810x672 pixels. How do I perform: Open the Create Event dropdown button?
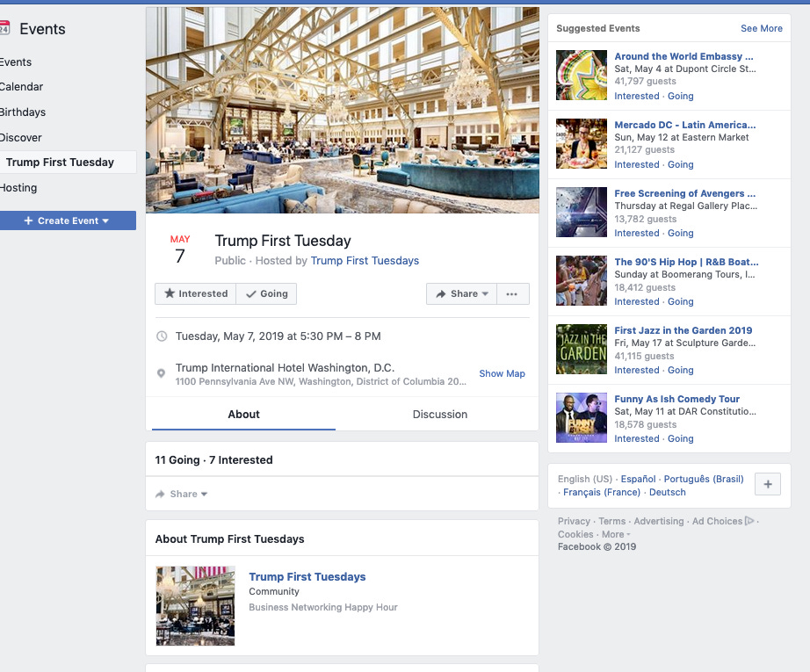tap(68, 220)
